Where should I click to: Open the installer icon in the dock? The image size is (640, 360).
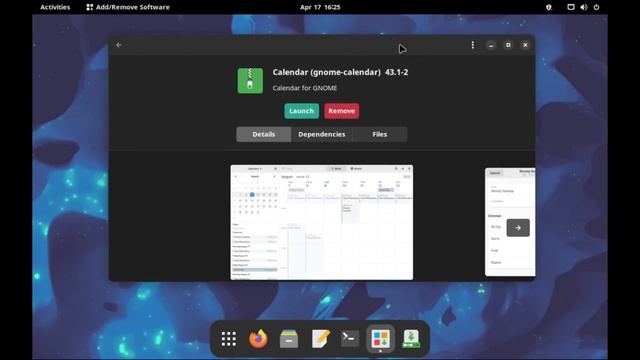[411, 339]
